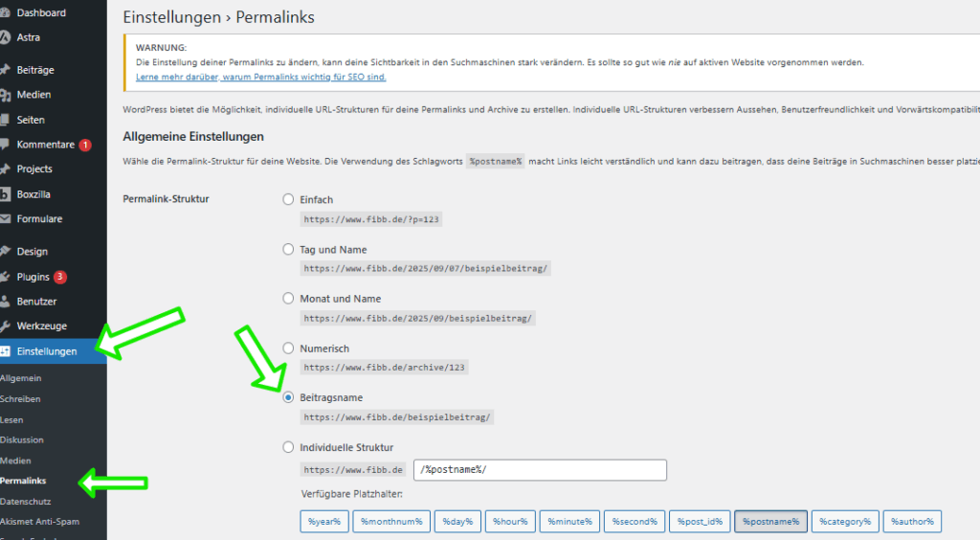Add the %category% placeholder tag
The width and height of the screenshot is (980, 540).
coord(845,521)
